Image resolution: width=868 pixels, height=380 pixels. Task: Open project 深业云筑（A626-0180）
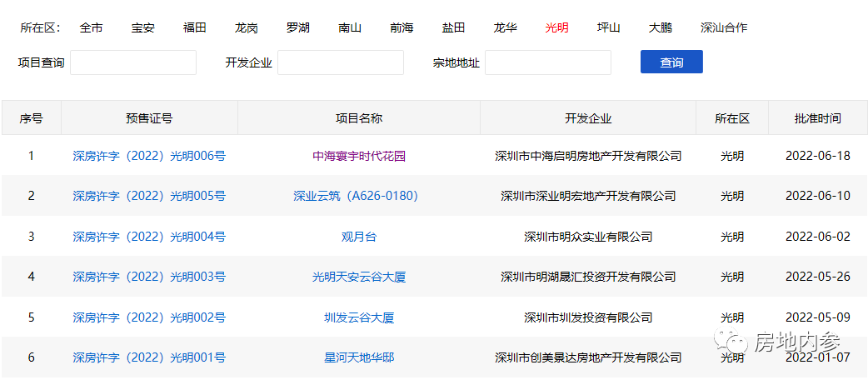tap(359, 196)
